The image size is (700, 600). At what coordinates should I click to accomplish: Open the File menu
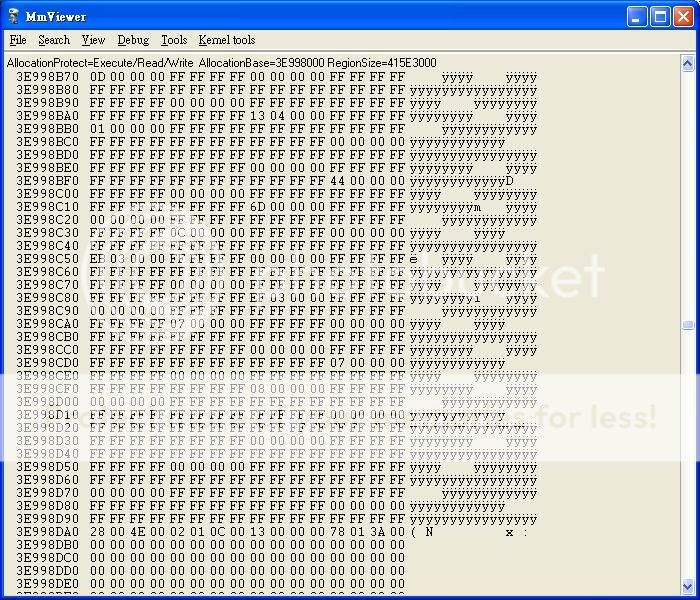click(x=18, y=40)
